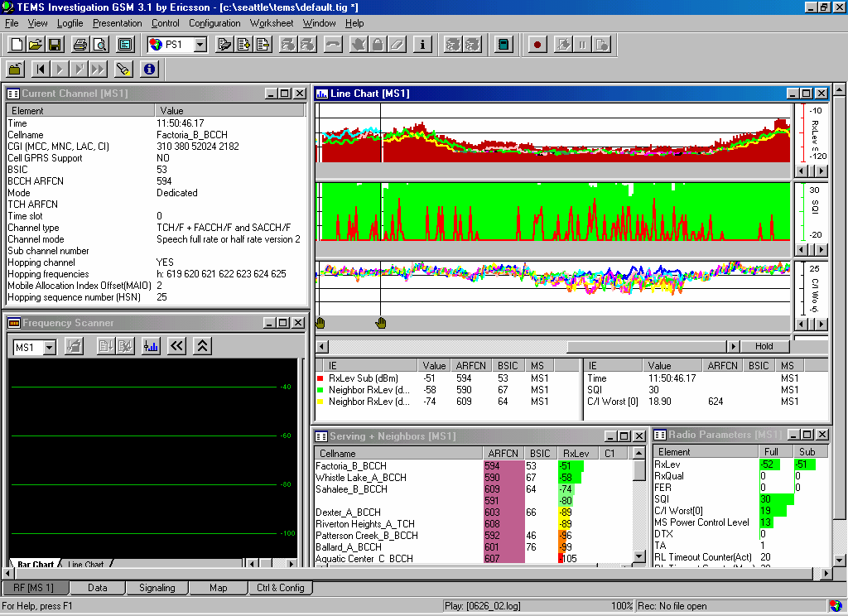Expand the double left-arrow panel in Frequency Scanner
The image size is (848, 616).
[177, 346]
